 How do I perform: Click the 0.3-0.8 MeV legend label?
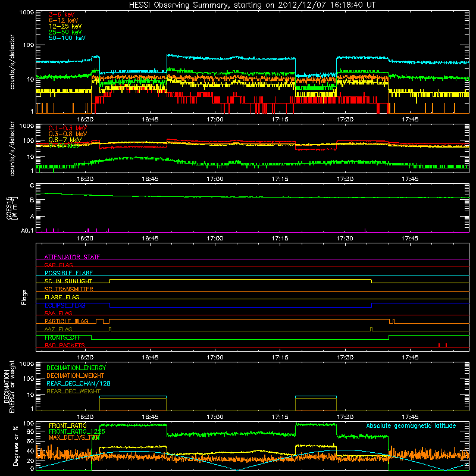point(68,134)
